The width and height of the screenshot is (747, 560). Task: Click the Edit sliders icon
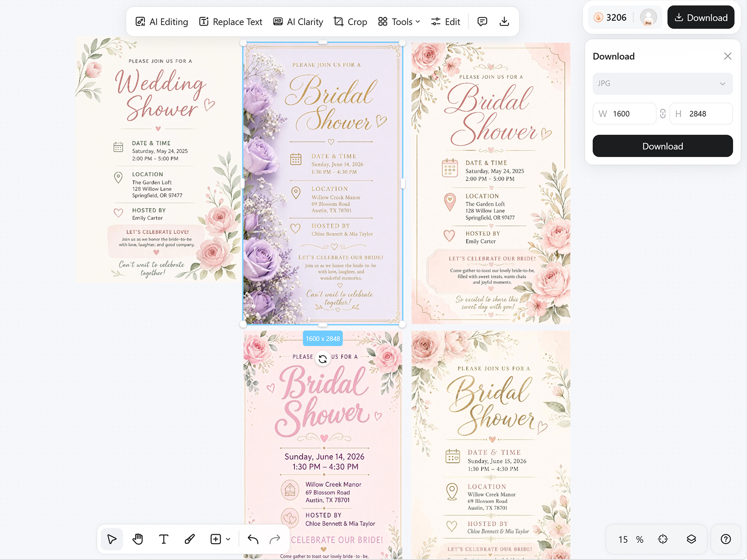[436, 22]
